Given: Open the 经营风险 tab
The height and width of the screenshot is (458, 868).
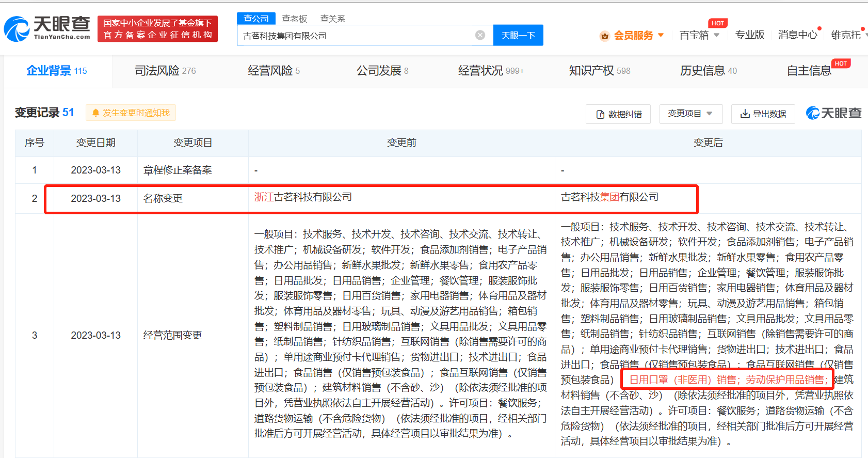Looking at the screenshot, I should tap(274, 71).
